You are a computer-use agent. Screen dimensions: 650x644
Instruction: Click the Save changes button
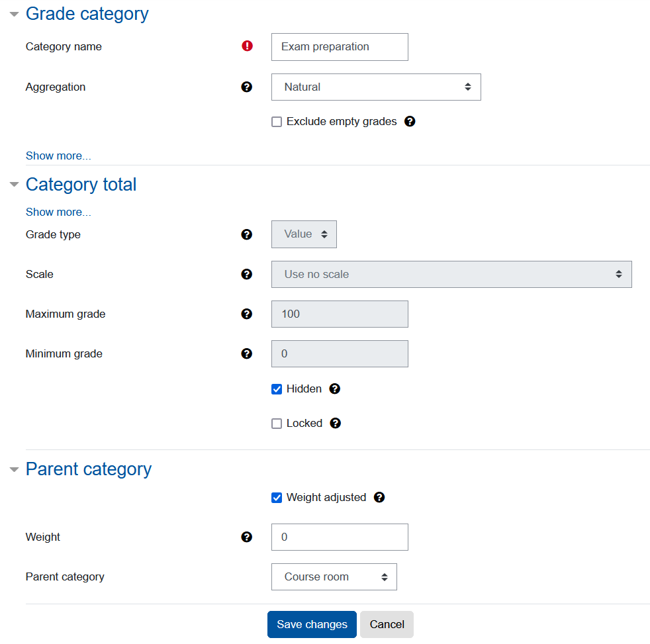(x=312, y=625)
